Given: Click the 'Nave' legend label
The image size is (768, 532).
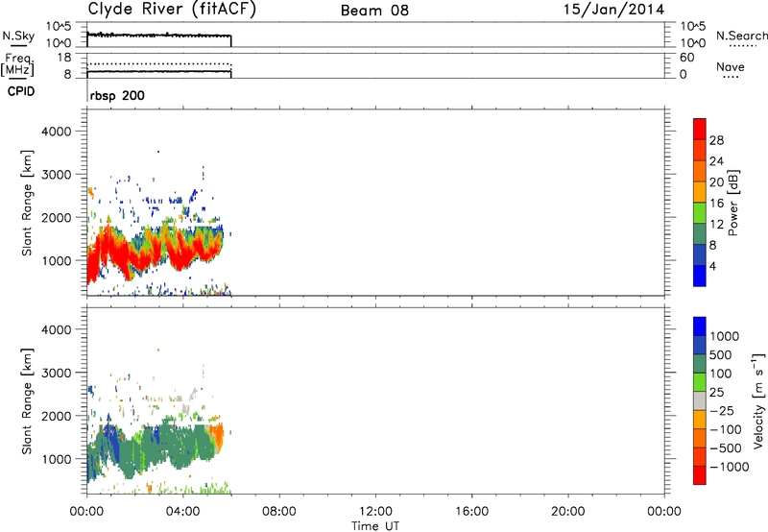Looking at the screenshot, I should [x=731, y=67].
